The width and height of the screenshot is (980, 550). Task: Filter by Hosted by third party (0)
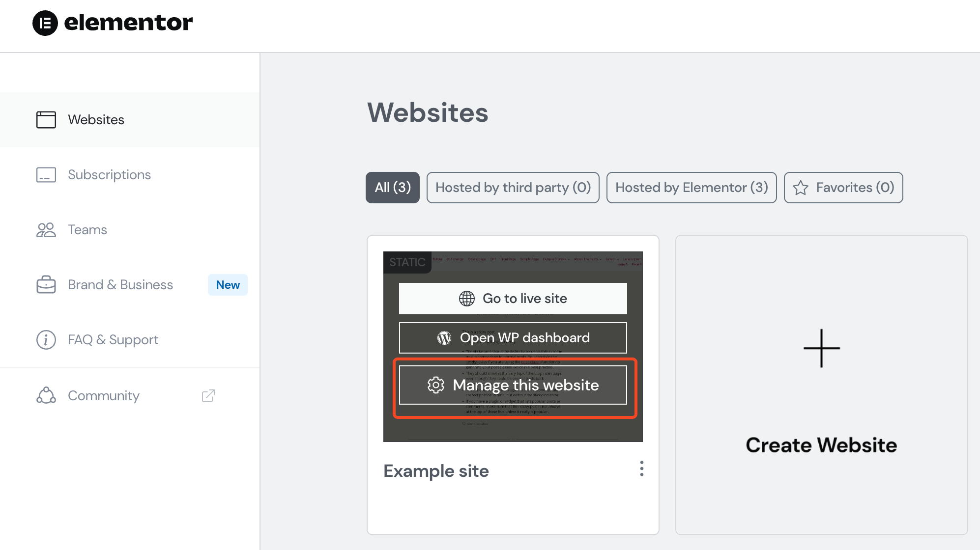(513, 188)
